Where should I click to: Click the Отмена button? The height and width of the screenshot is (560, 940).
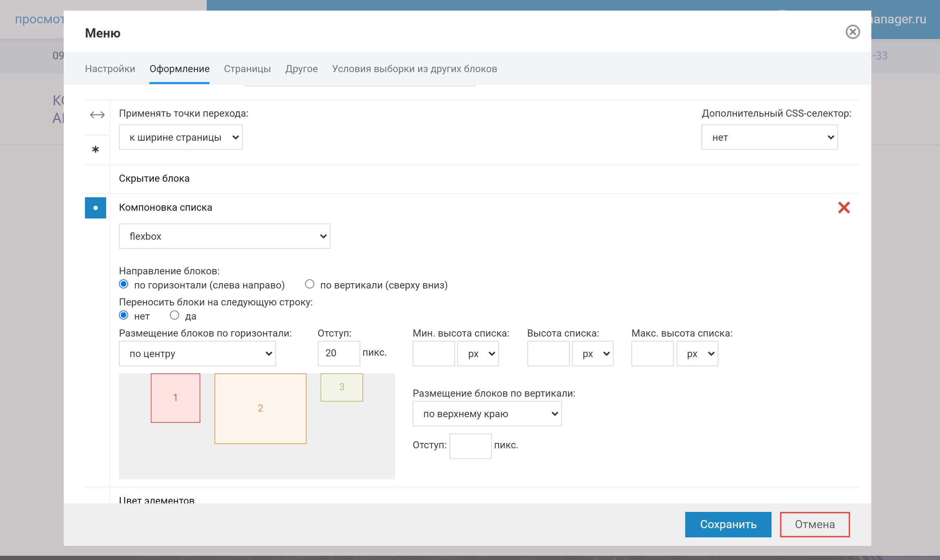coord(815,525)
